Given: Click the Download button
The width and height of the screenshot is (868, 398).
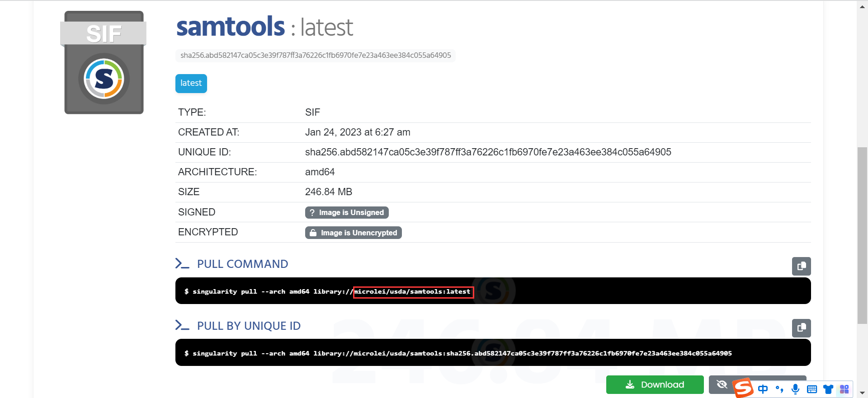Looking at the screenshot, I should pyautogui.click(x=655, y=384).
